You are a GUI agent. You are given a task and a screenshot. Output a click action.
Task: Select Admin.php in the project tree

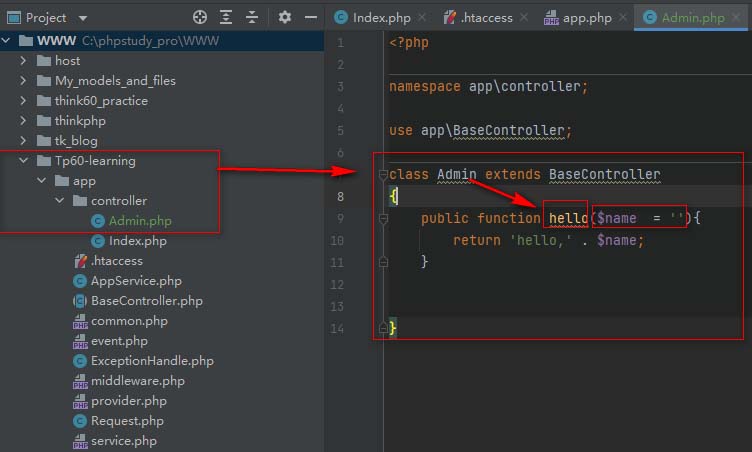point(140,221)
